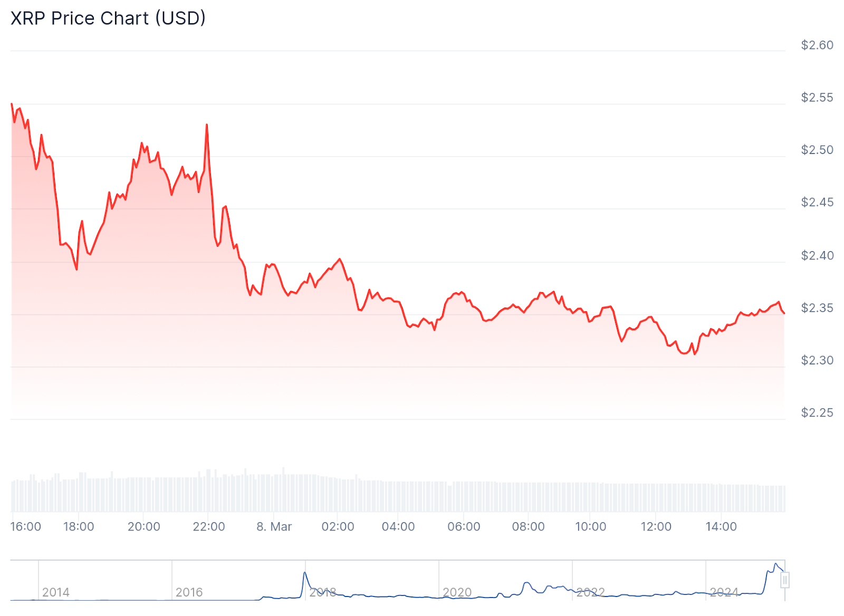This screenshot has width=844, height=616.
Task: Click the price line's sharp peak near 22:00
Action: click(207, 125)
